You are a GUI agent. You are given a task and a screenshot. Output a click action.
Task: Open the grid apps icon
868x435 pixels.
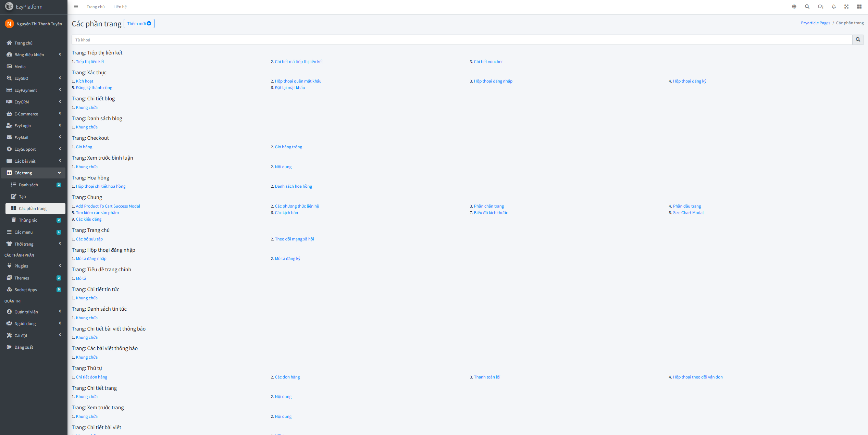coord(859,7)
